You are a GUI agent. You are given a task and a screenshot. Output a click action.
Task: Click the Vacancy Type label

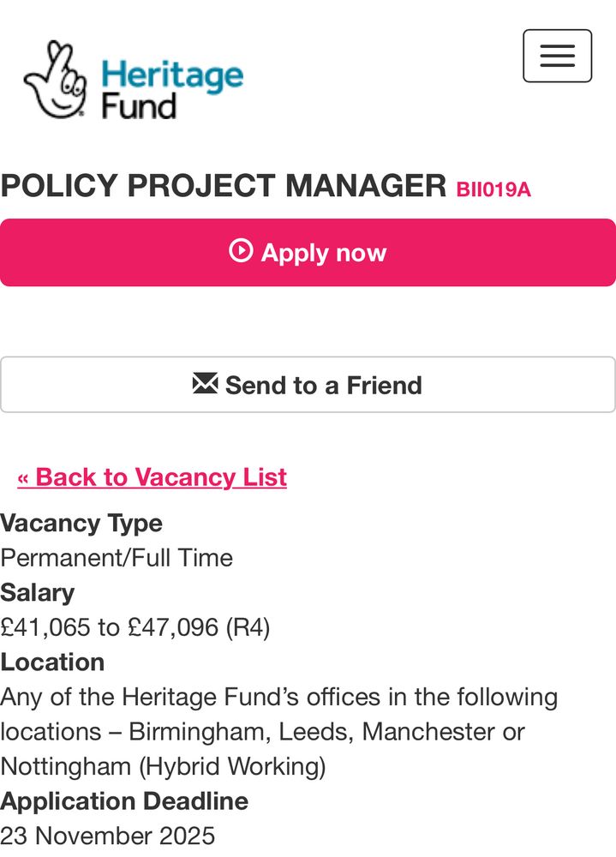pos(81,523)
